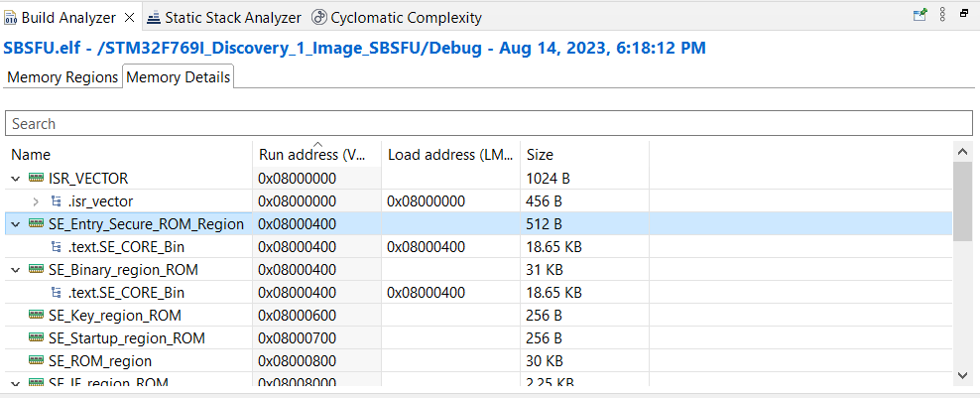This screenshot has height=398, width=980.
Task: Collapse the SE_Entry_Secure_ROM_Region node
Action: pos(16,224)
